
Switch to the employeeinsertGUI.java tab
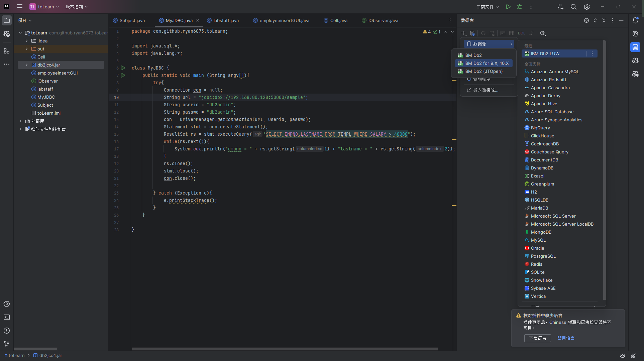pyautogui.click(x=281, y=20)
